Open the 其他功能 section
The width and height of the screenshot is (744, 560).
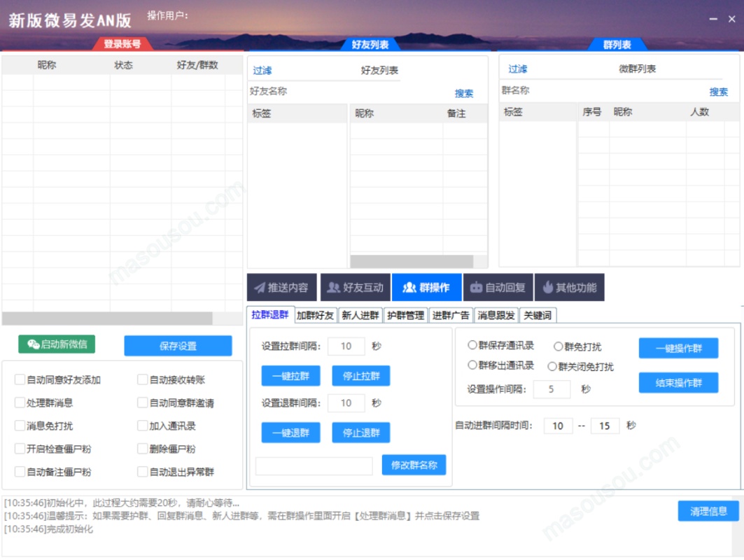click(570, 287)
